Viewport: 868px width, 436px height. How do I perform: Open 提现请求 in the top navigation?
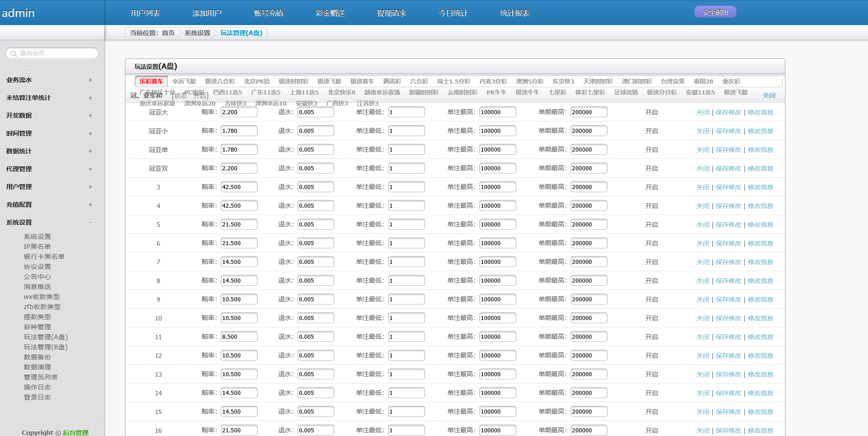pos(392,13)
